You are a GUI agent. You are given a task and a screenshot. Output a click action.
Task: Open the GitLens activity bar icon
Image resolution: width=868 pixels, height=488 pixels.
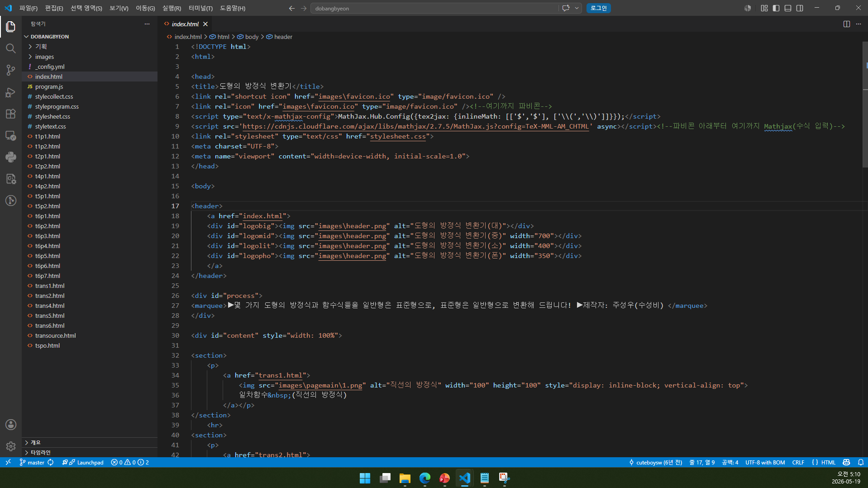[x=10, y=201]
